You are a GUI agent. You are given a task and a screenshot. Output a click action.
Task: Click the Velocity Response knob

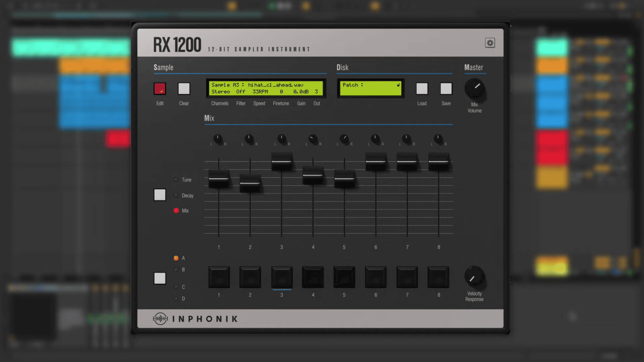pos(474,278)
